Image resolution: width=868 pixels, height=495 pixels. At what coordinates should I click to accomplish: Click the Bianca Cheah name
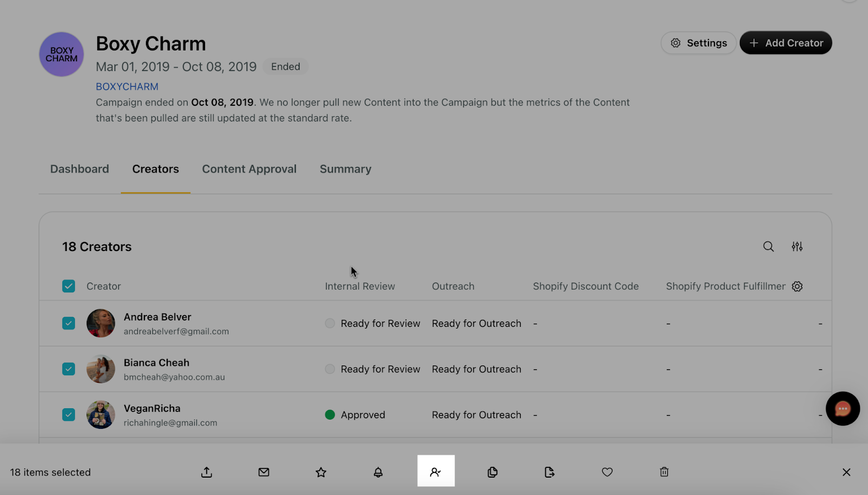tap(156, 363)
